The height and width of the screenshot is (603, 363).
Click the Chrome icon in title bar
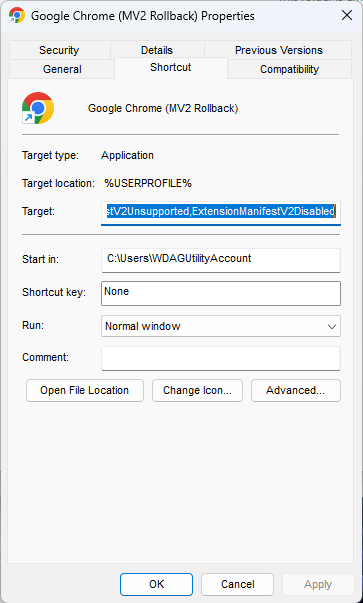[x=17, y=16]
